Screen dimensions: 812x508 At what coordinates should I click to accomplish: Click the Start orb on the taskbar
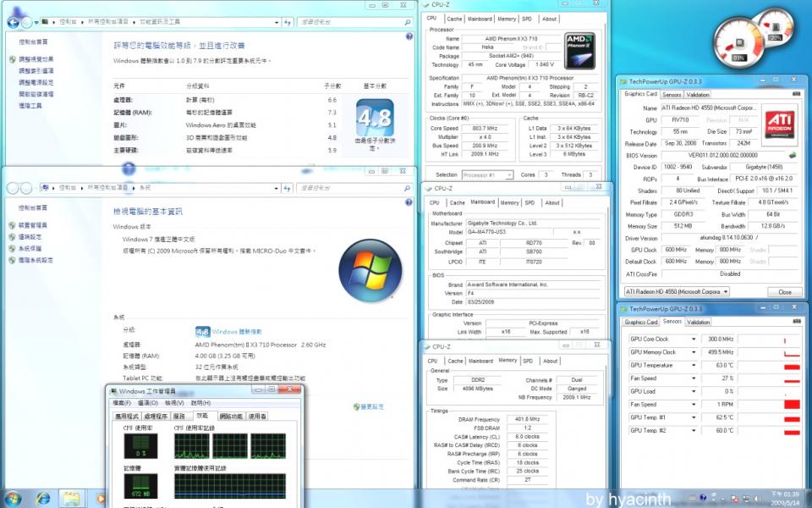click(x=12, y=499)
